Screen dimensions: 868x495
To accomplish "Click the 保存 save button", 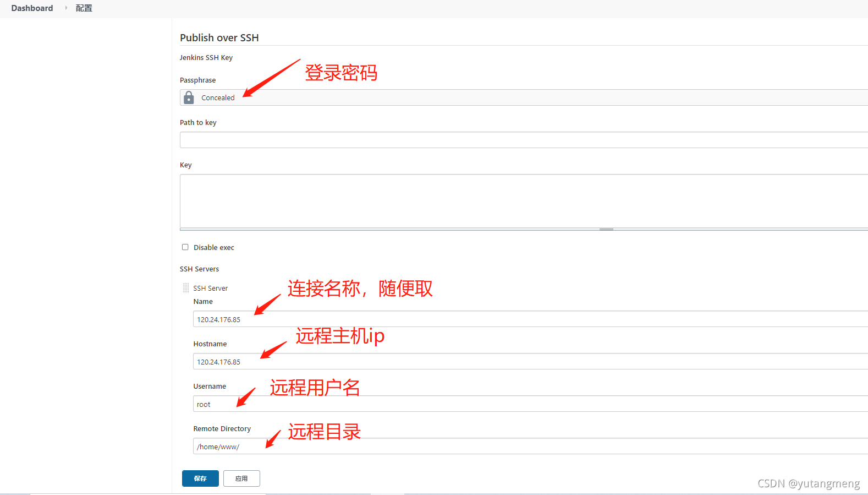I will click(x=200, y=478).
